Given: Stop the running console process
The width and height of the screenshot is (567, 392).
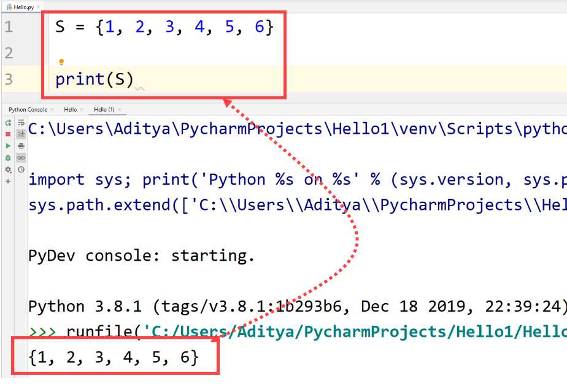Looking at the screenshot, I should pos(8,135).
